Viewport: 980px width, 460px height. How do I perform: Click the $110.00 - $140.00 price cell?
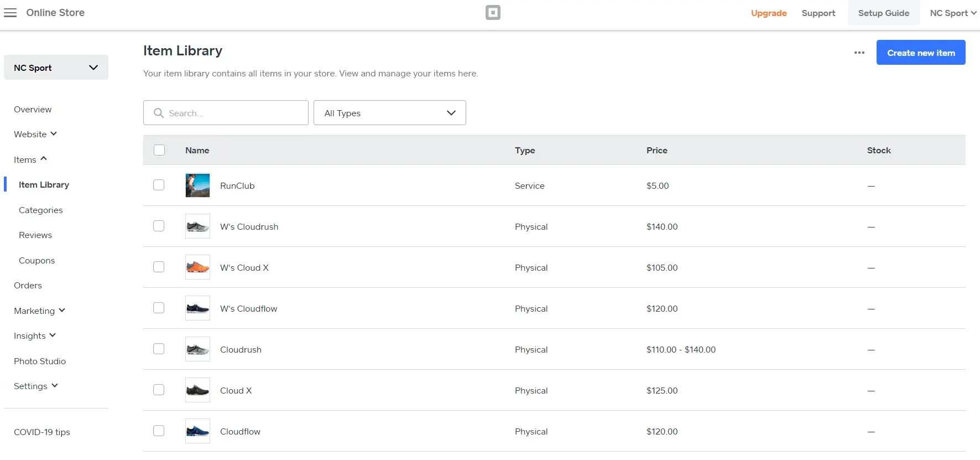tap(681, 349)
